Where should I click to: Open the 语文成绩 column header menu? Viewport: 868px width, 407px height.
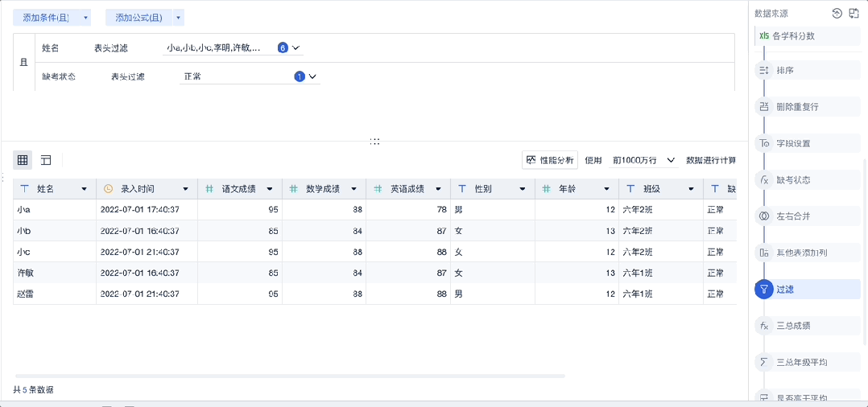270,189
